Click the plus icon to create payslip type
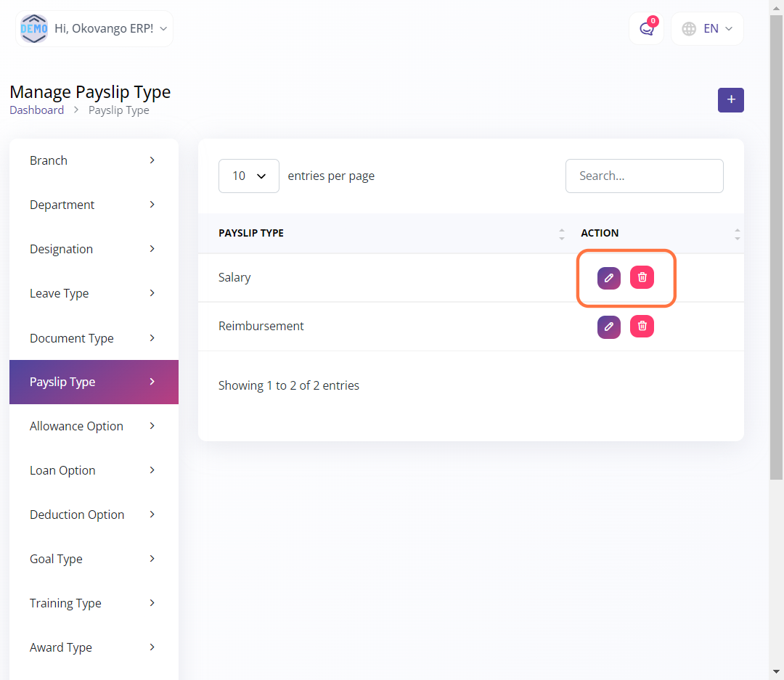Image resolution: width=784 pixels, height=680 pixels. pos(730,100)
